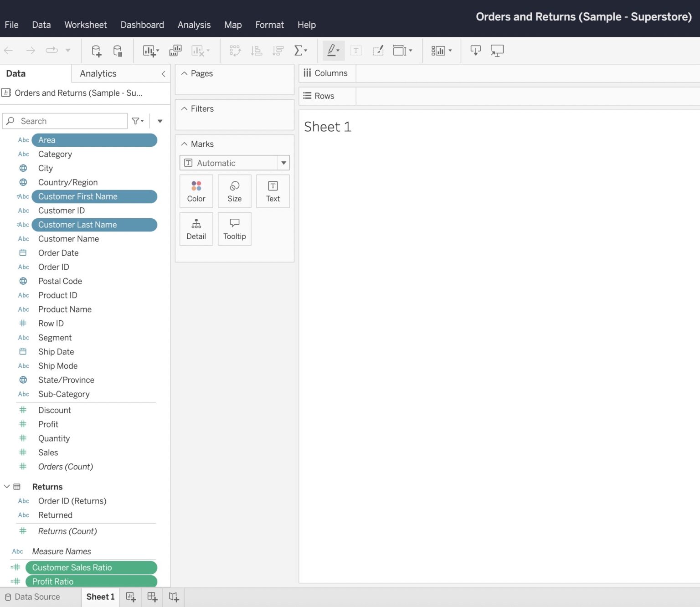This screenshot has width=700, height=607.
Task: Go to the Data Source tab
Action: [37, 597]
